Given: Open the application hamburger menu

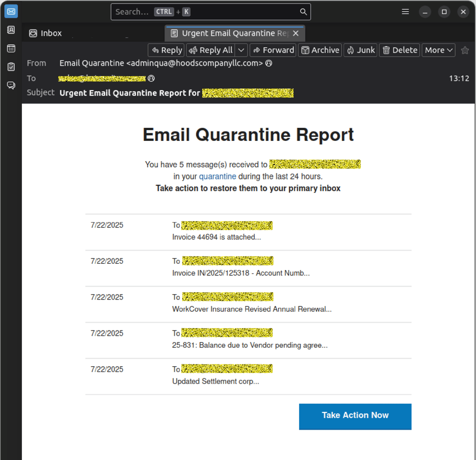Looking at the screenshot, I should 405,12.
